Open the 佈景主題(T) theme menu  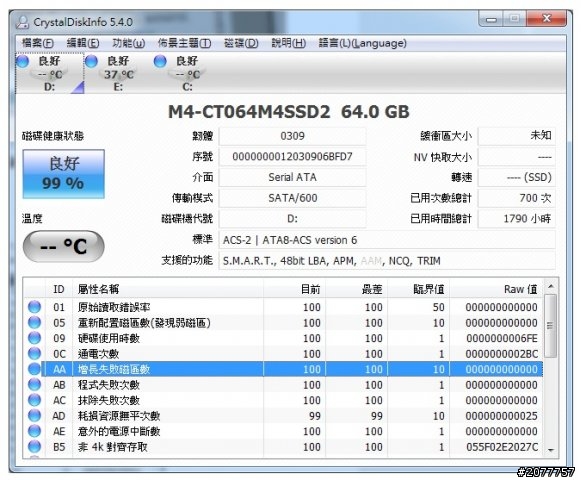click(x=184, y=43)
